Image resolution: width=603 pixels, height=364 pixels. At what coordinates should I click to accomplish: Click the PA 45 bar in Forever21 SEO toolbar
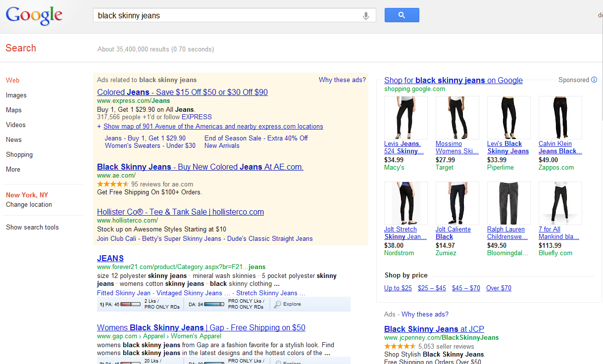point(130,304)
